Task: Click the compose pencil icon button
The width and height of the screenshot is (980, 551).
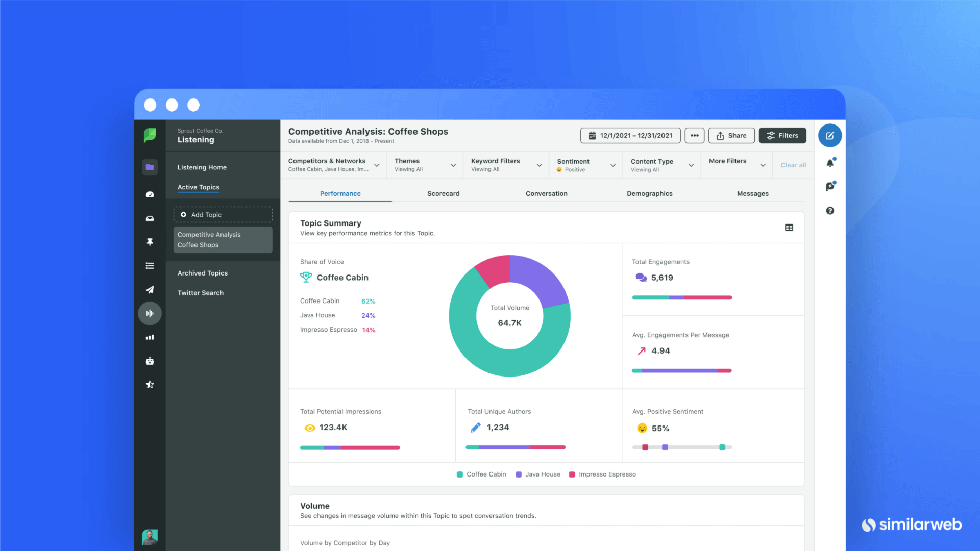Action: coord(830,136)
